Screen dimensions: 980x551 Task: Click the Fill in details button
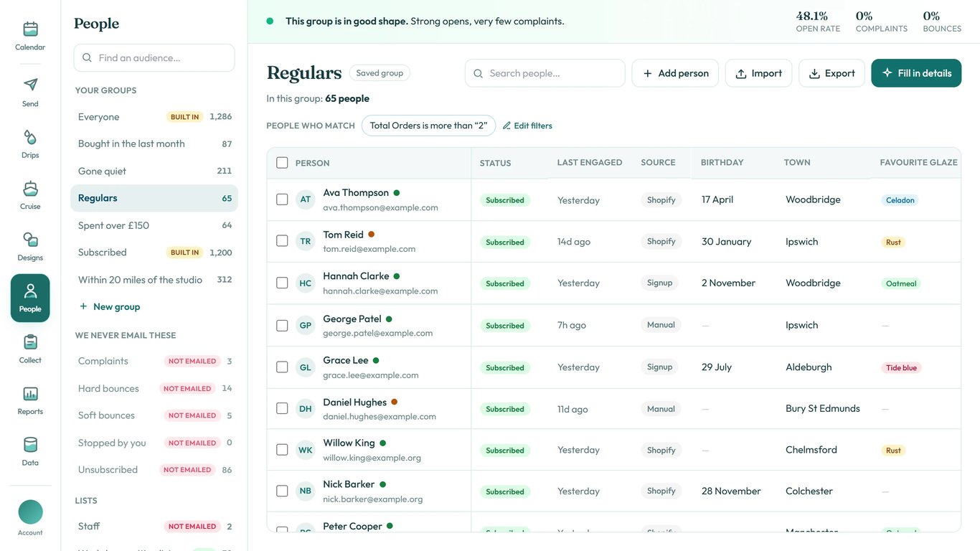916,73
